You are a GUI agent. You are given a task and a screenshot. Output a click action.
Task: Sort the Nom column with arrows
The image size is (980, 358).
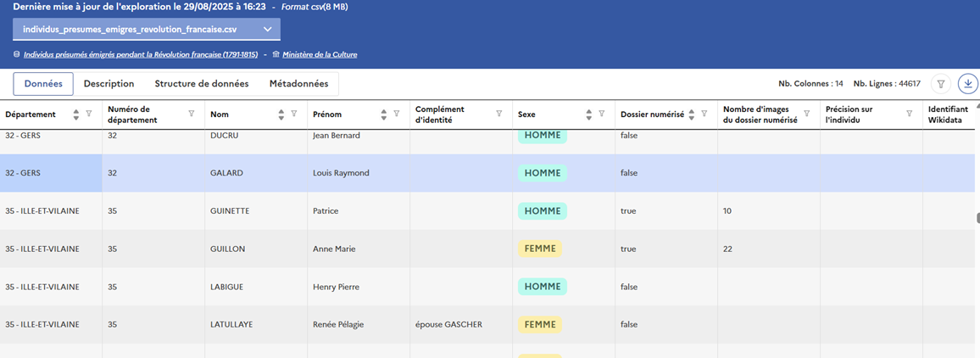pyautogui.click(x=281, y=114)
